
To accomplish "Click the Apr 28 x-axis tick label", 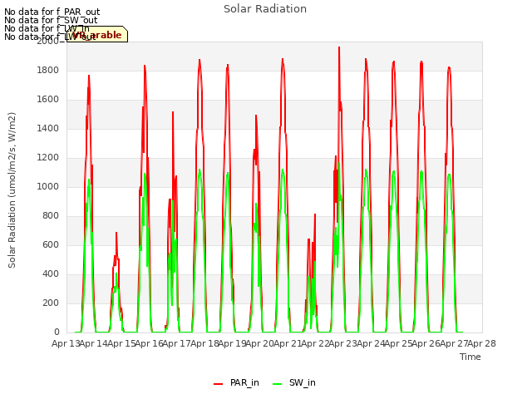I will (482, 343).
